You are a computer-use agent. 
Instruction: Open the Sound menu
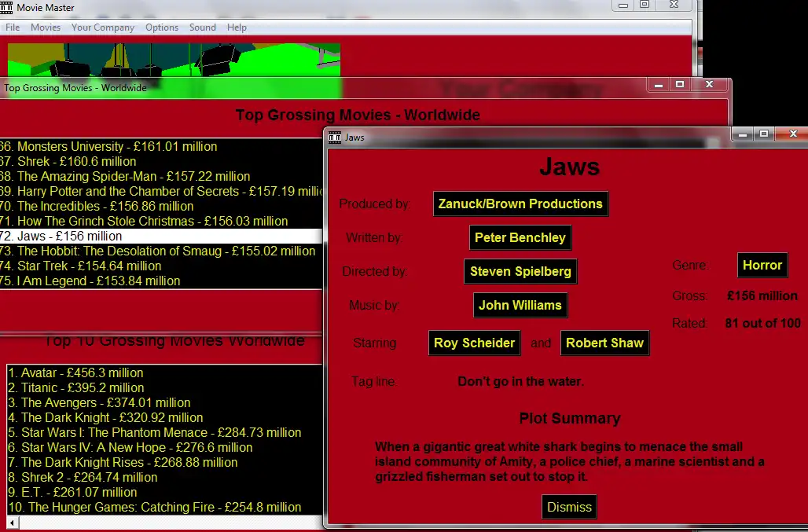(202, 28)
